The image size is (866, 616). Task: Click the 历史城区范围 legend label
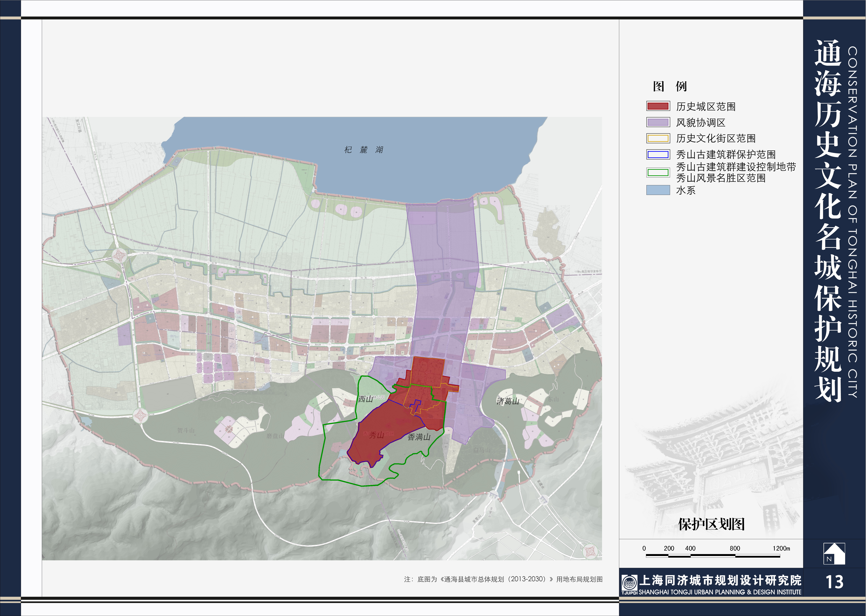[x=706, y=107]
